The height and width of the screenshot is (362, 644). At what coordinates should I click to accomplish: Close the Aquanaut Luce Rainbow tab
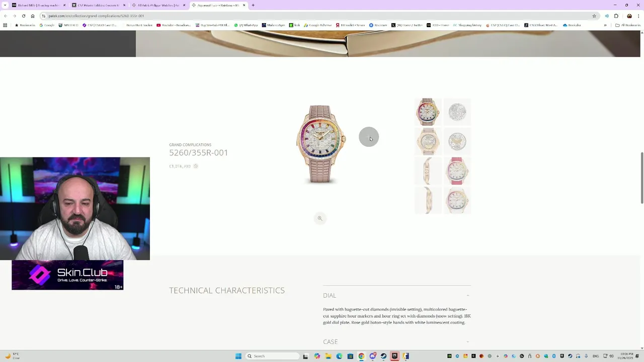pyautogui.click(x=244, y=5)
